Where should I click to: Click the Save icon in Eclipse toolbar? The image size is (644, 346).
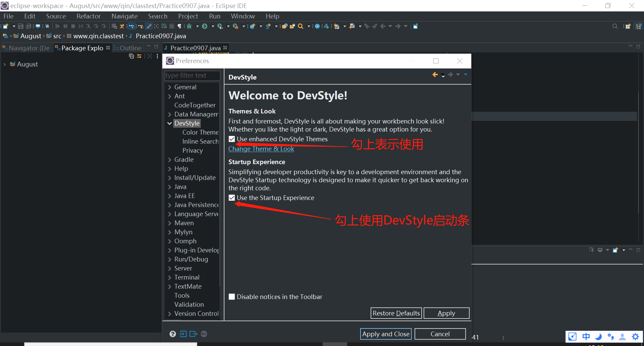[x=21, y=26]
